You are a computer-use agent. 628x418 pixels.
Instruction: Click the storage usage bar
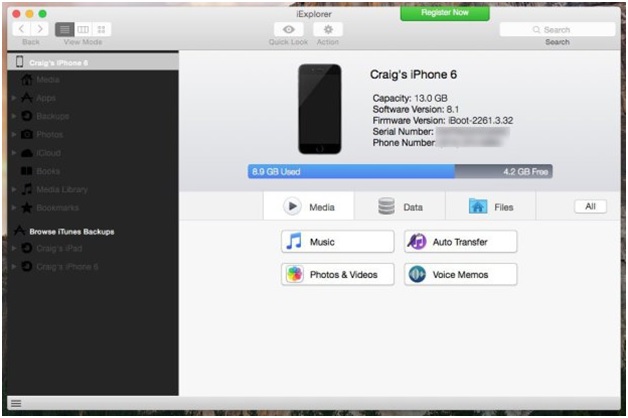400,172
